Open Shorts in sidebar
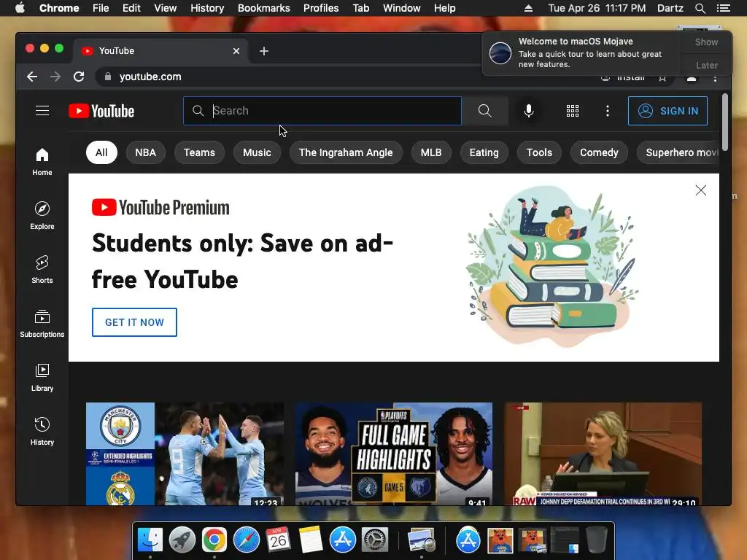The height and width of the screenshot is (560, 747). pos(42,270)
